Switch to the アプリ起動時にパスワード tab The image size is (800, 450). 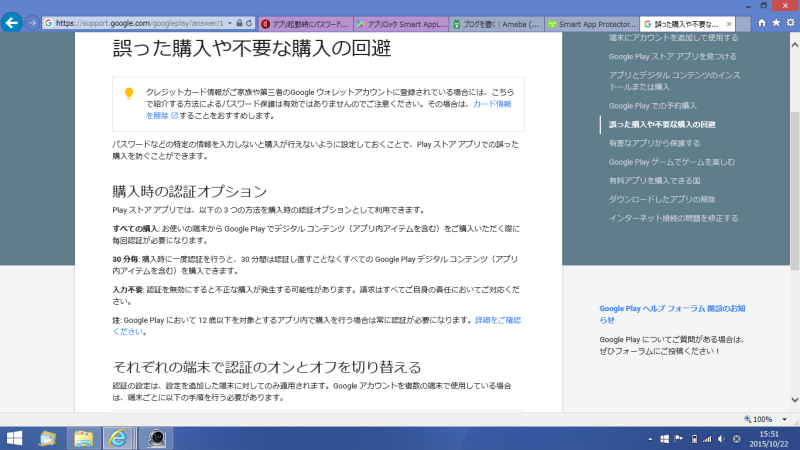click(305, 24)
